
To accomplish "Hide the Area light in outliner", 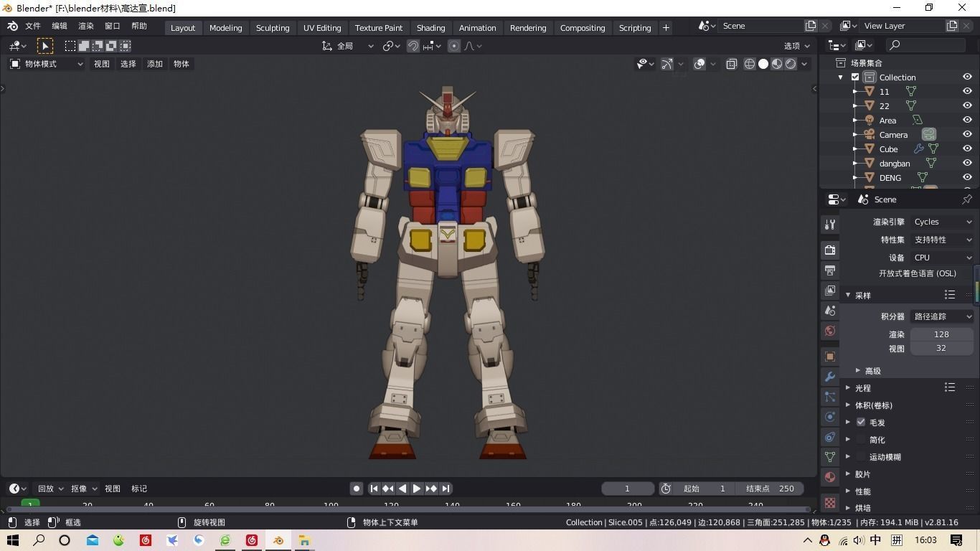I will click(x=967, y=120).
